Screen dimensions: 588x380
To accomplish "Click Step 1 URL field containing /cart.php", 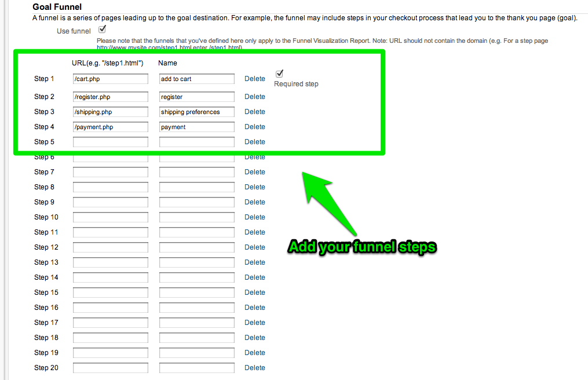I will point(111,79).
